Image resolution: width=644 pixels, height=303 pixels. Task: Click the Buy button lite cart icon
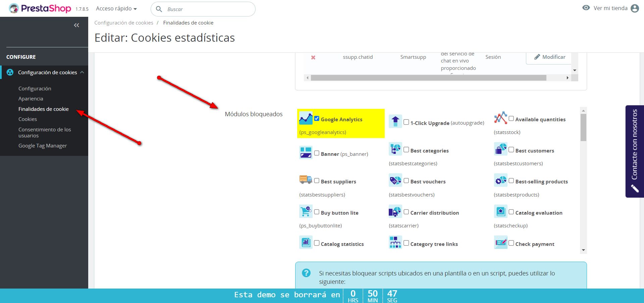coord(306,211)
